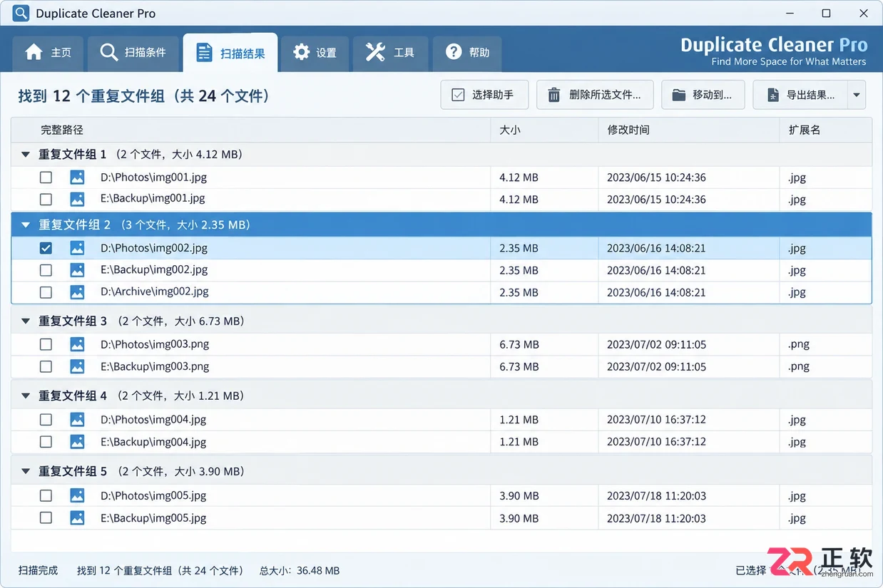Open the 设置 settings tab
883x588 pixels.
pos(315,53)
